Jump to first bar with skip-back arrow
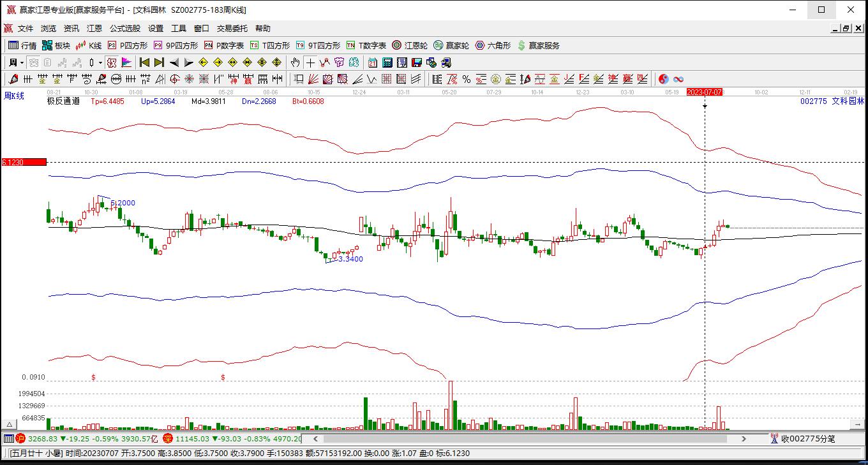Image resolution: width=868 pixels, height=465 pixels. [144, 63]
